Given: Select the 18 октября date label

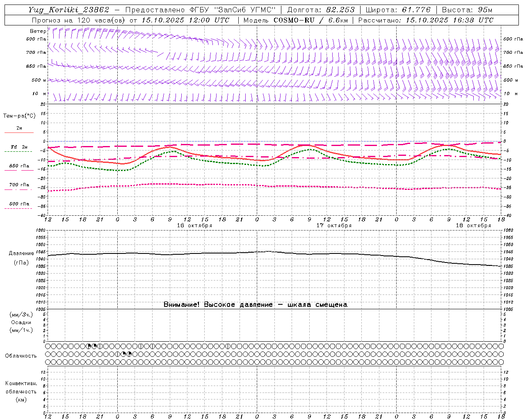Looking at the screenshot, I should [x=473, y=226].
